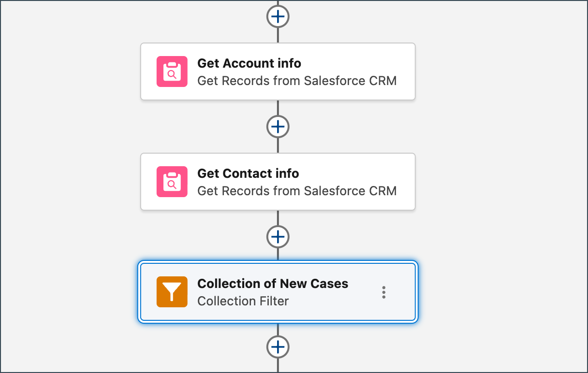
Task: Click connector line just below Get Contact info
Action: [278, 218]
